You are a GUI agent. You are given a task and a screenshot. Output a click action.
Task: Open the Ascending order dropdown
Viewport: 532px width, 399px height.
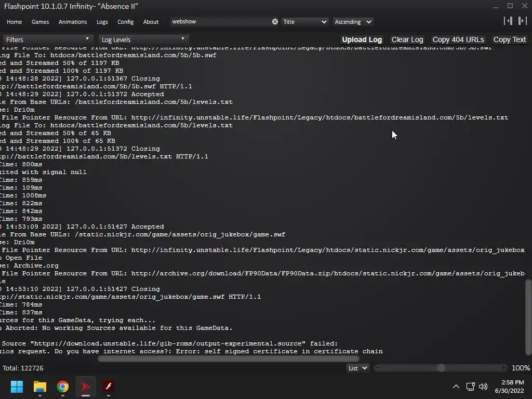(x=353, y=22)
